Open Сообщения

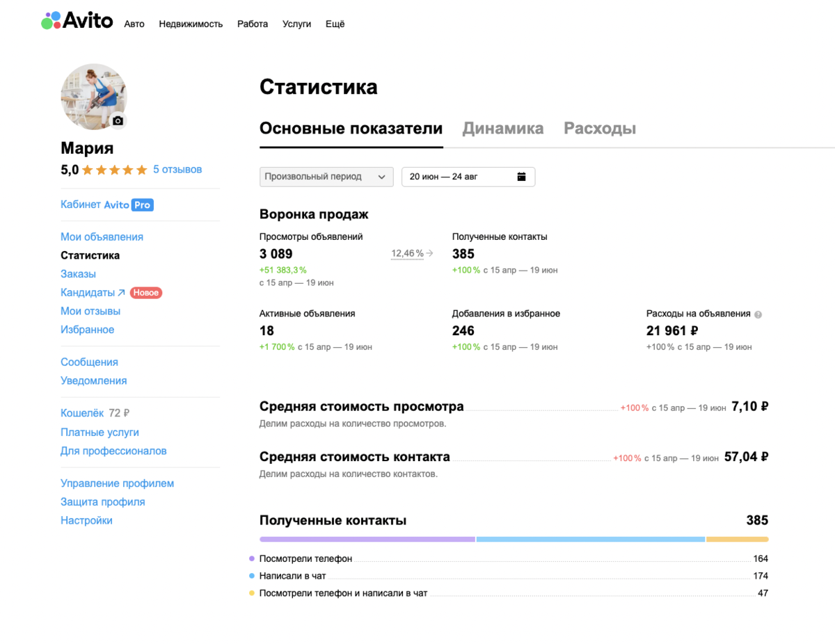click(x=89, y=362)
